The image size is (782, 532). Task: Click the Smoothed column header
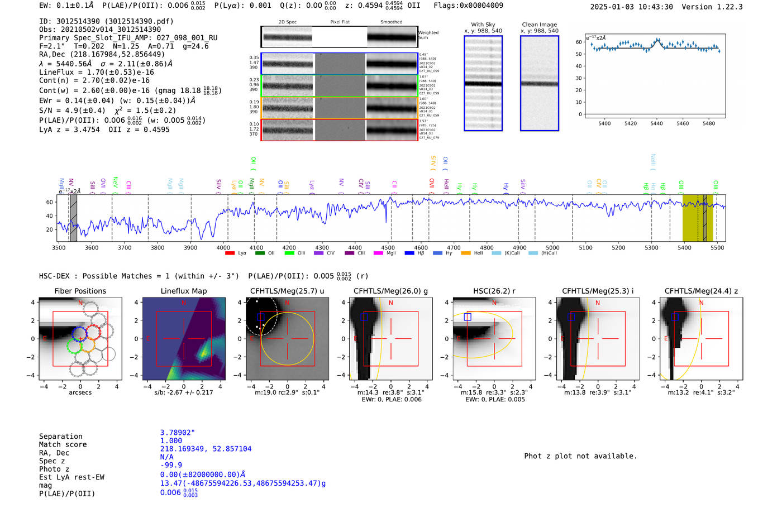coord(391,22)
